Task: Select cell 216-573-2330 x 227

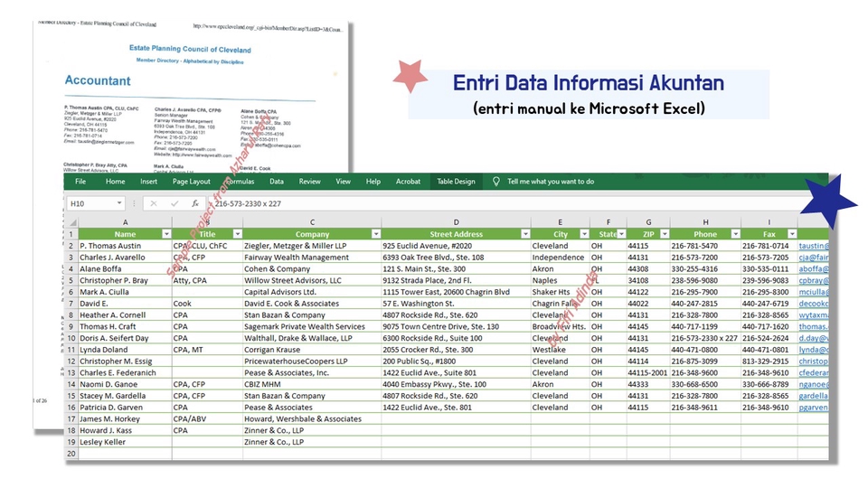Action: click(706, 338)
